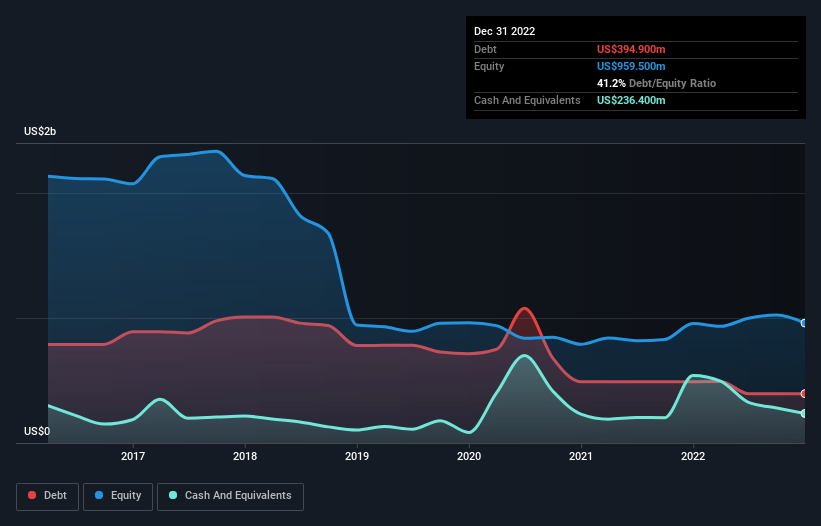Click the red Debt end-point marker
This screenshot has width=821, height=526.
pyautogui.click(x=804, y=394)
